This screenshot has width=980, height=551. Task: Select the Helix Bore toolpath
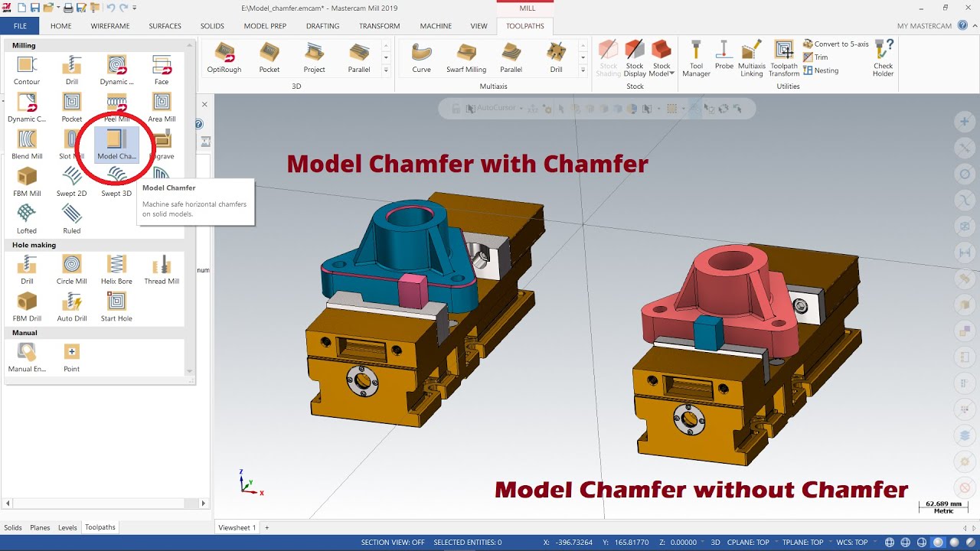coord(116,270)
